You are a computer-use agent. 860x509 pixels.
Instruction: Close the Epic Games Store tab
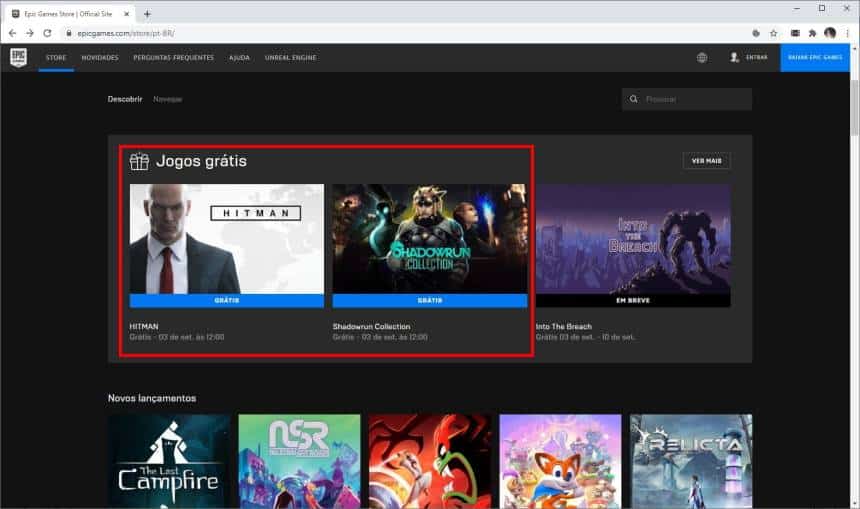click(x=126, y=14)
